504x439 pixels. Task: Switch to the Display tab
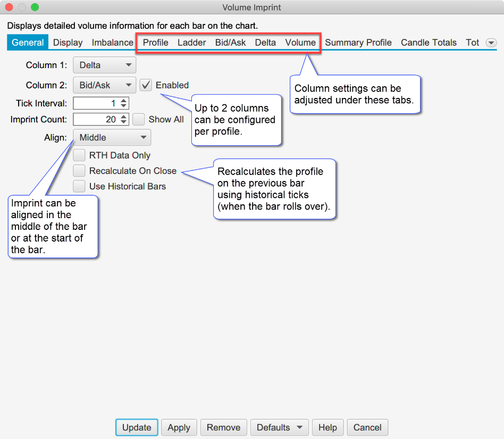tap(68, 43)
